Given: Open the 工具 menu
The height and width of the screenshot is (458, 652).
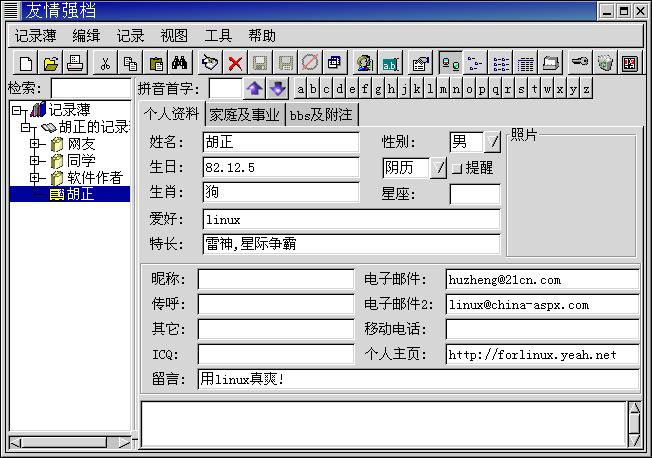Looking at the screenshot, I should click(x=218, y=35).
